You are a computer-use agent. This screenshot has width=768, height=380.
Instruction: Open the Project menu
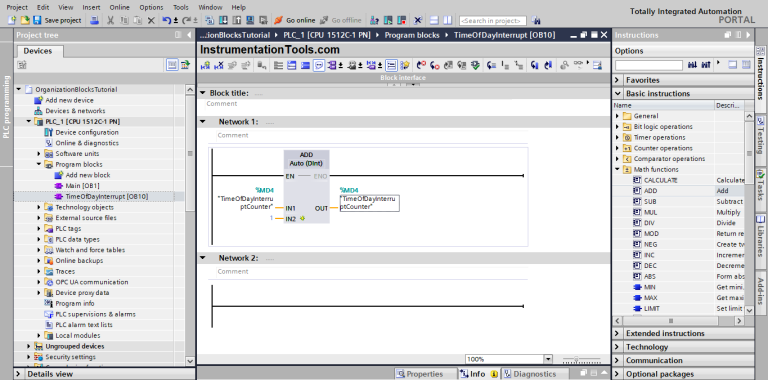[x=17, y=7]
